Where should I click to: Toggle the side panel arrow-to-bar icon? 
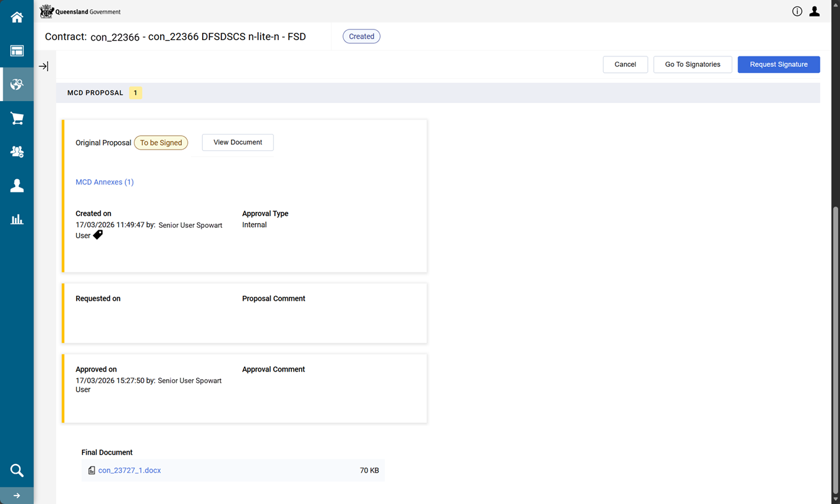[43, 66]
